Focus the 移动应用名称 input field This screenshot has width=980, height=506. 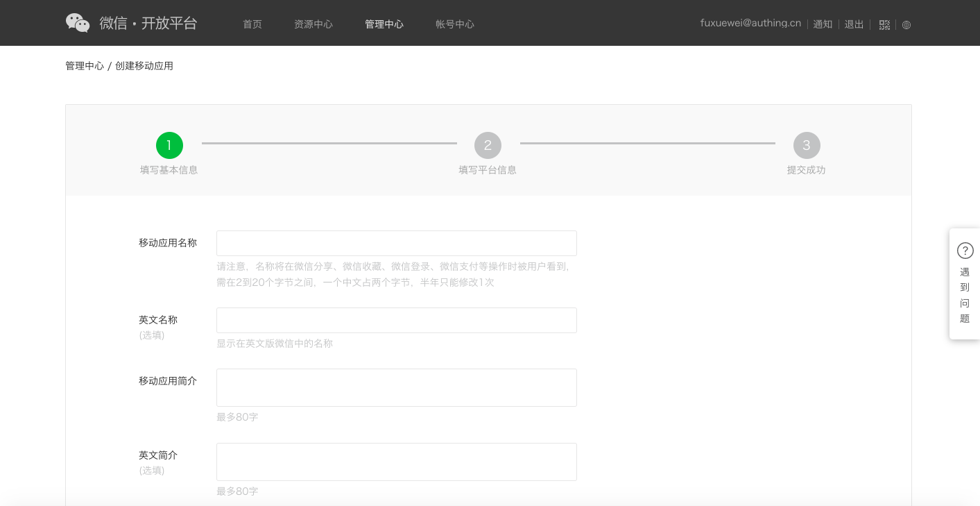click(397, 244)
